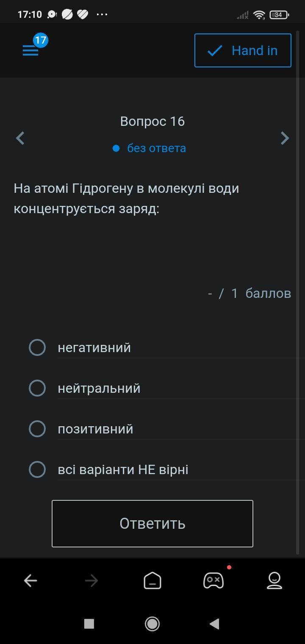Click the 17 notification badge
This screenshot has height=644, width=305.
pos(40,41)
